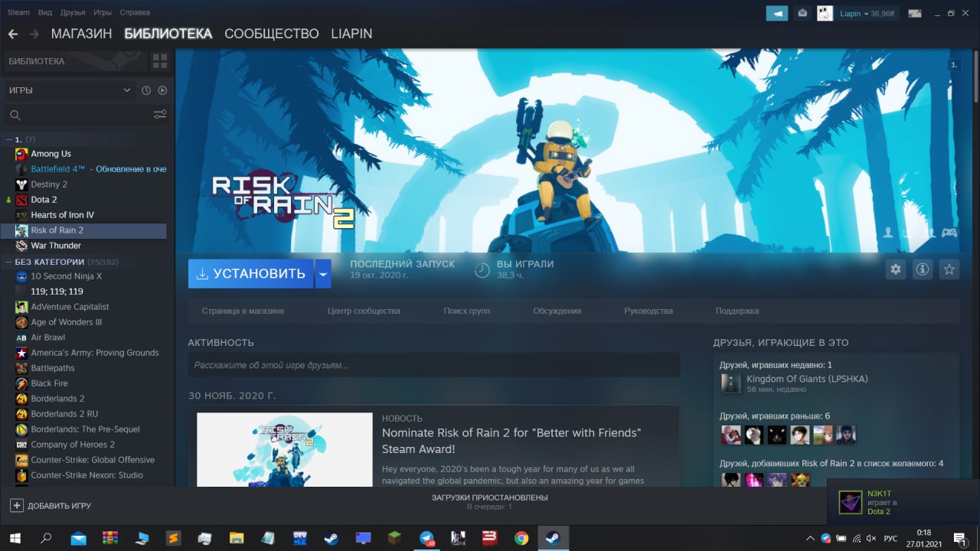Open the ИГРЫ filter dropdown

[x=70, y=90]
